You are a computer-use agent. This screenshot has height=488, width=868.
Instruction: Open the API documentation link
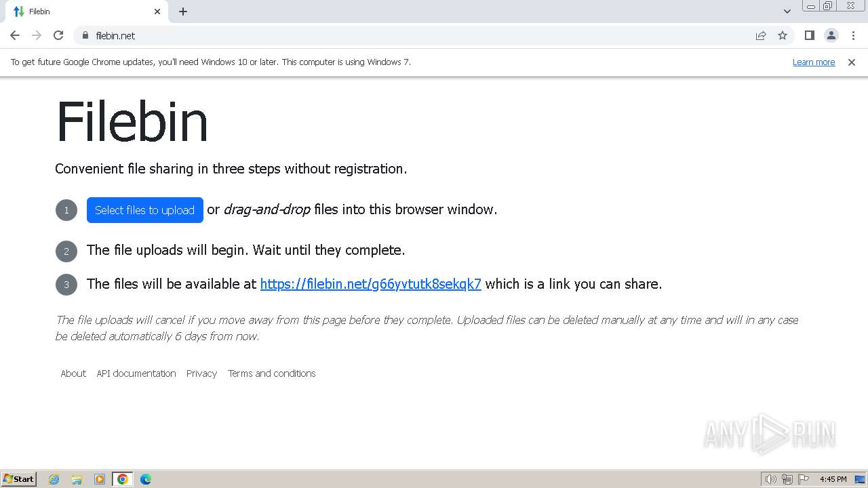[136, 373]
